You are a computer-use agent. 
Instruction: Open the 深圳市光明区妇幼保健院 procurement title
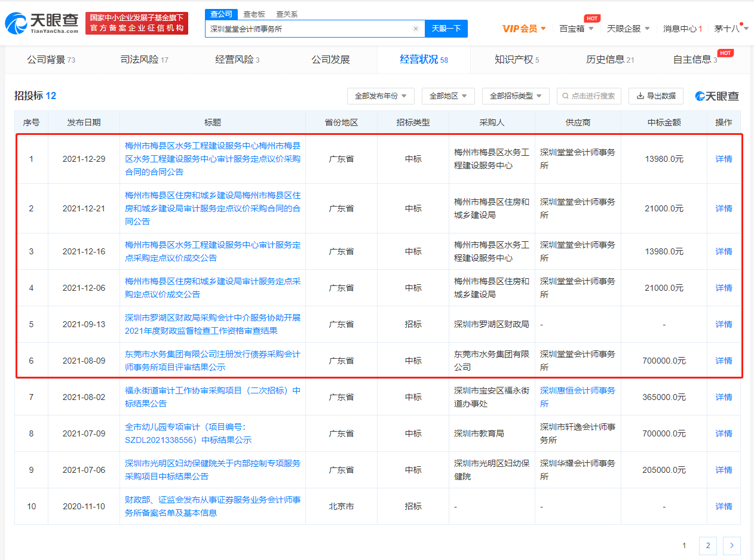click(x=213, y=470)
